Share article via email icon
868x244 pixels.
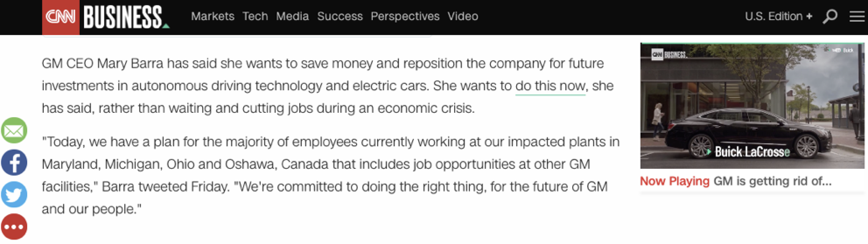[x=14, y=130]
